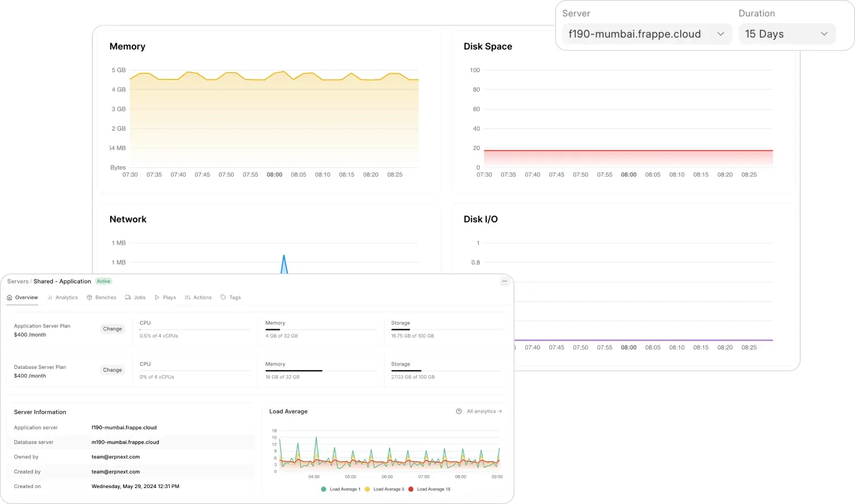Switch to the Analytics tab
This screenshot has height=504, width=855.
coord(66,297)
